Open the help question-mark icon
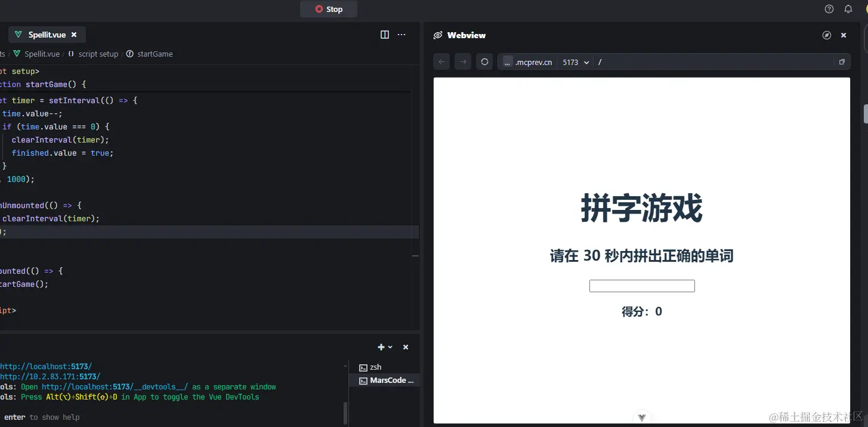This screenshot has height=427, width=868. (x=829, y=9)
